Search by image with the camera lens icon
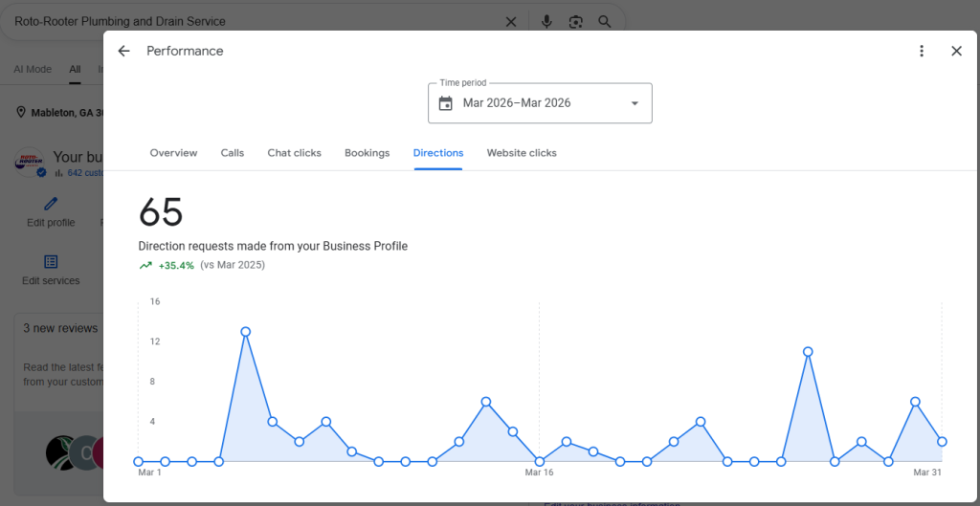The width and height of the screenshot is (980, 506). coord(575,22)
